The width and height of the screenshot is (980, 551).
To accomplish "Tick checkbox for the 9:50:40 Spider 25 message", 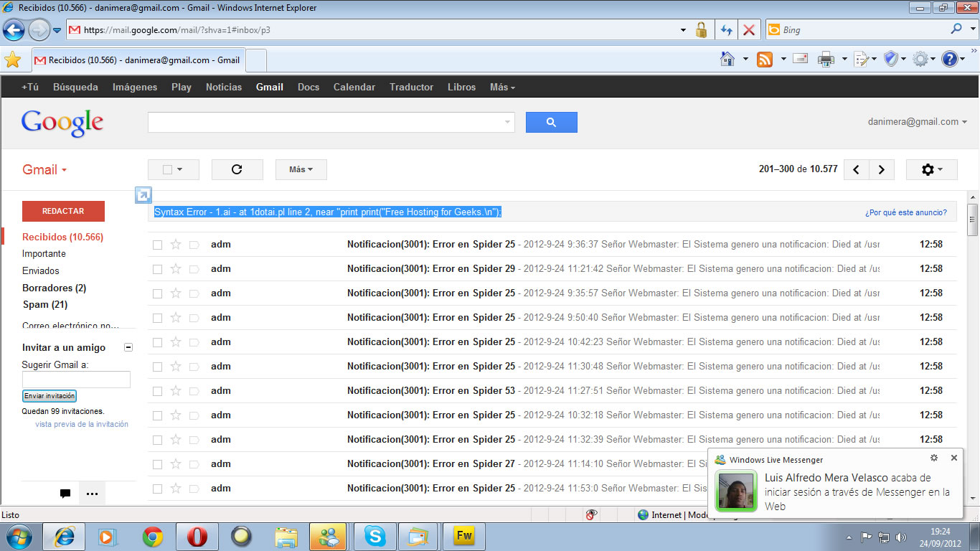I will 158,318.
